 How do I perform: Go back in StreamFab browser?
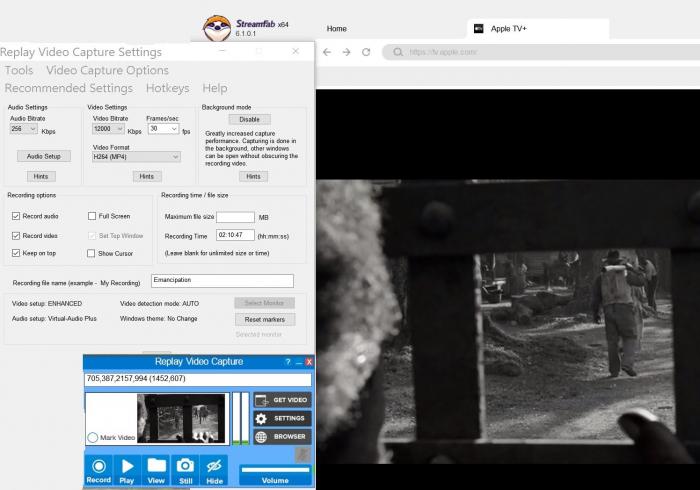point(327,52)
